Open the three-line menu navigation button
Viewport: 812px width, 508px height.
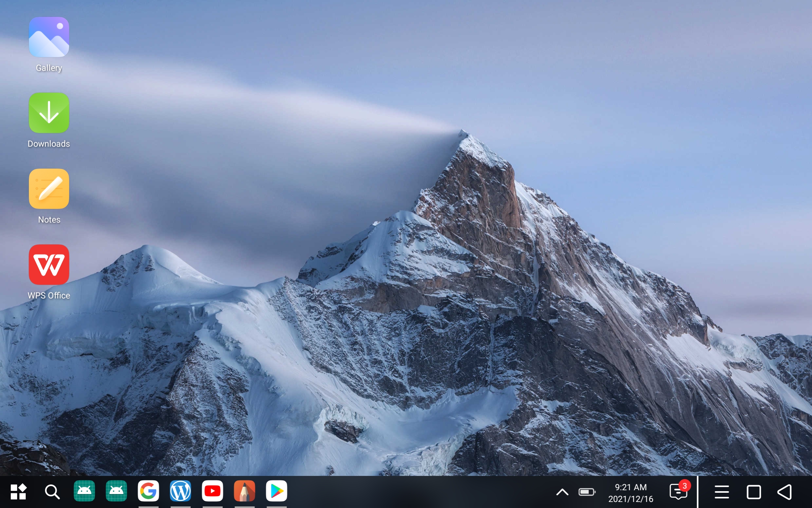point(721,492)
